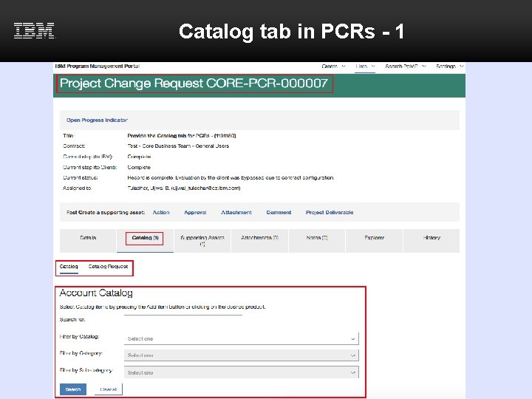The height and width of the screenshot is (399, 532).
Task: Click the Project Change Request CORE-PCR-000007 heading
Action: 194,83
